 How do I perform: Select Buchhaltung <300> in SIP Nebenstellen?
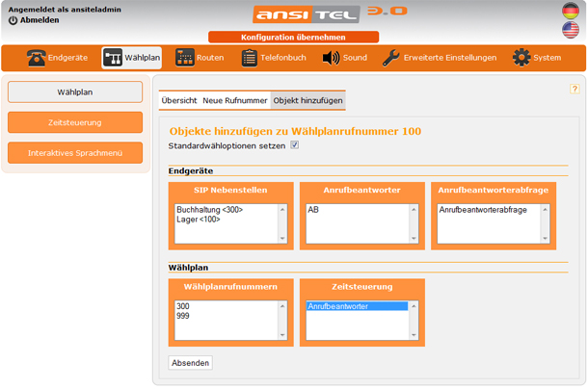click(x=210, y=209)
